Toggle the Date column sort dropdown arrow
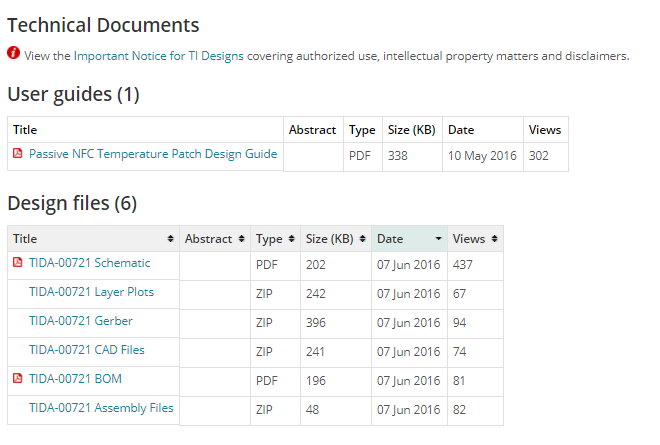The height and width of the screenshot is (445, 660). [x=439, y=239]
